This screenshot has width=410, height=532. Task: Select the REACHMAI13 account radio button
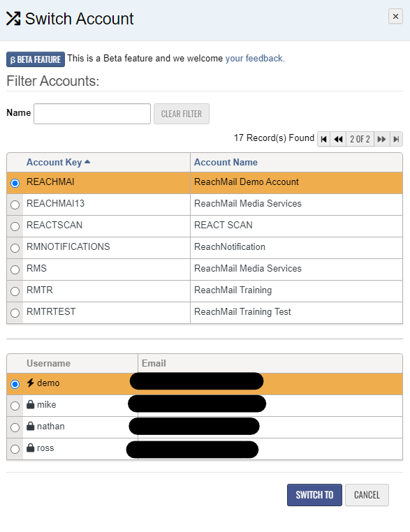click(x=15, y=205)
